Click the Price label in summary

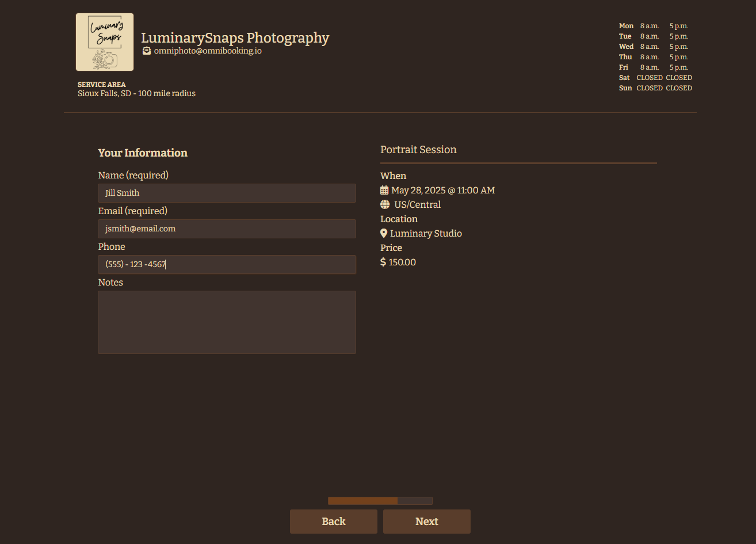click(391, 248)
